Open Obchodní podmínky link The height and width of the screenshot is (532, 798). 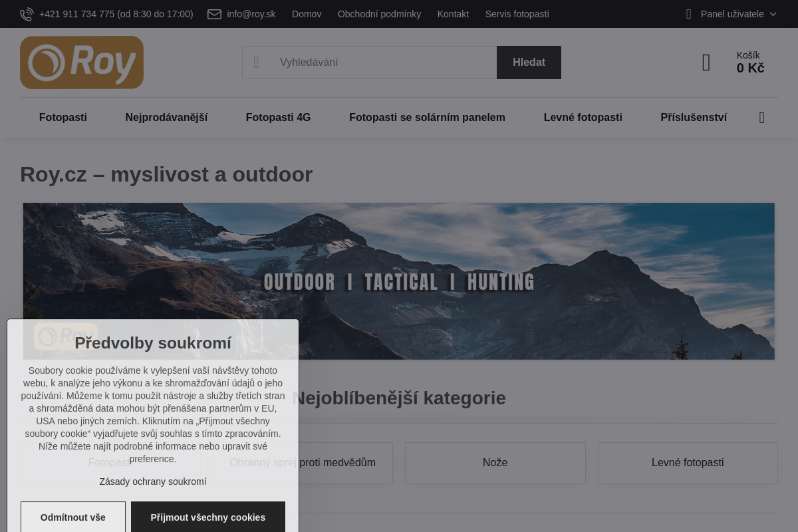[x=379, y=14]
